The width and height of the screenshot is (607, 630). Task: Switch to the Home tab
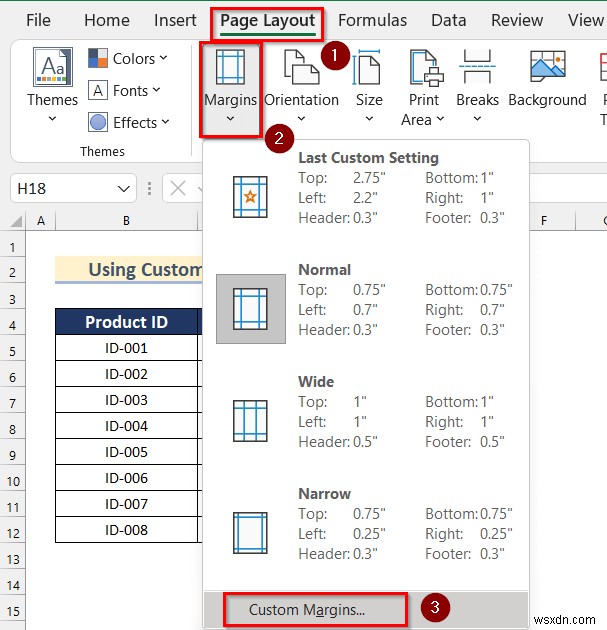[107, 20]
